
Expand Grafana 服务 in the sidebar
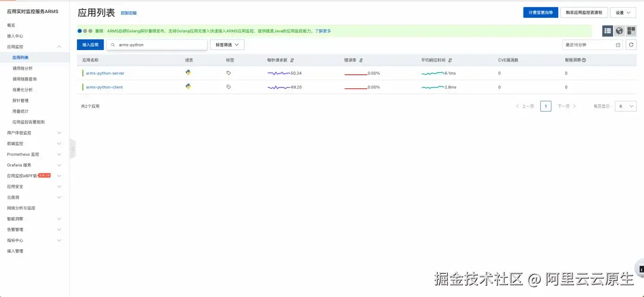click(x=58, y=165)
